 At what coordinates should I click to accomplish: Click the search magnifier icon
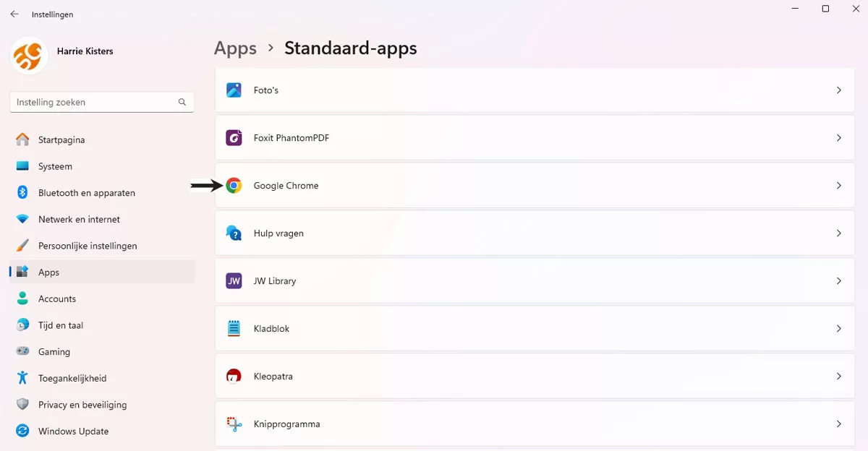coord(182,102)
